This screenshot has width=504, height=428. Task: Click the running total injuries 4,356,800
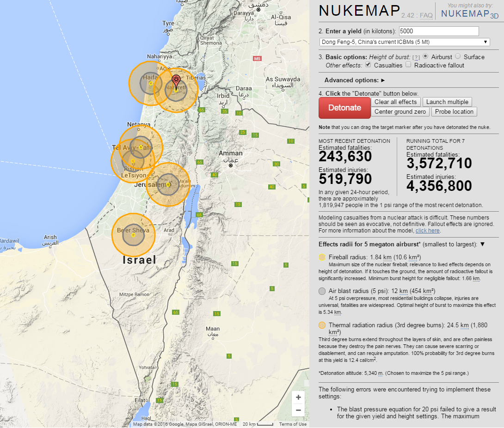click(x=439, y=186)
